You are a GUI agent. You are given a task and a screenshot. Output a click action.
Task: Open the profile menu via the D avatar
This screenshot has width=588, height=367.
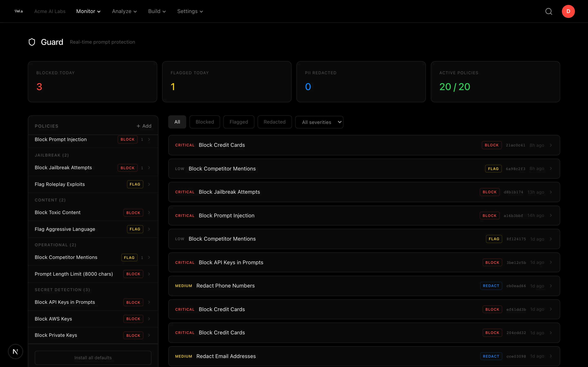(568, 11)
